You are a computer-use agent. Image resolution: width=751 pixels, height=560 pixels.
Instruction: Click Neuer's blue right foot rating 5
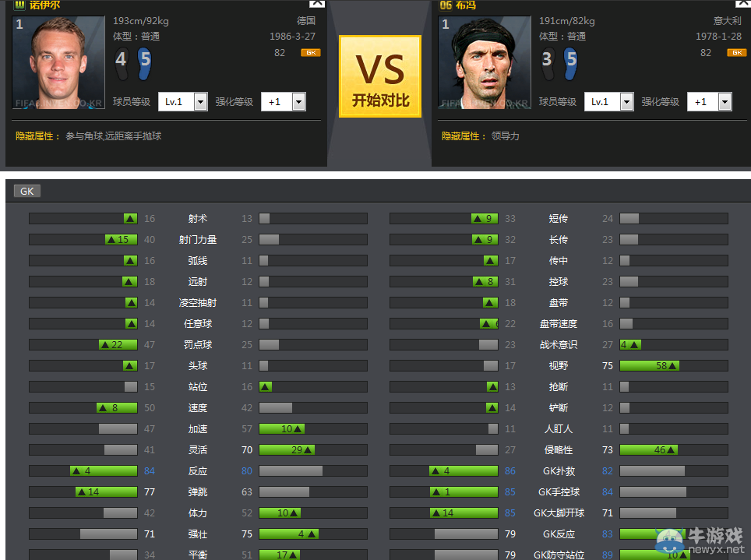coord(145,63)
